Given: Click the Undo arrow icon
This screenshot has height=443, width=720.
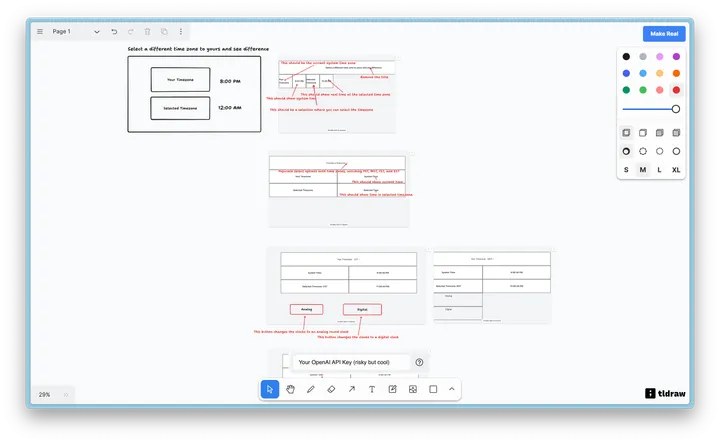Looking at the screenshot, I should [114, 32].
